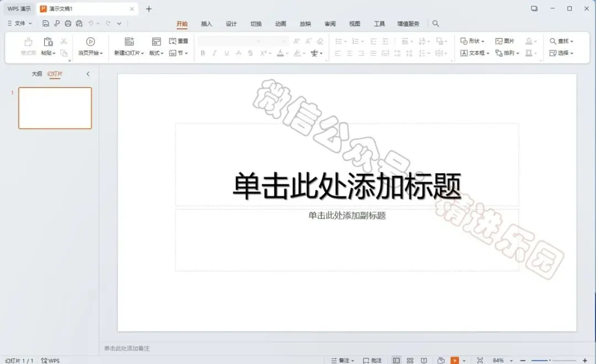Click the notes field 单击此处添加备注
596x364 pixels.
pos(127,348)
